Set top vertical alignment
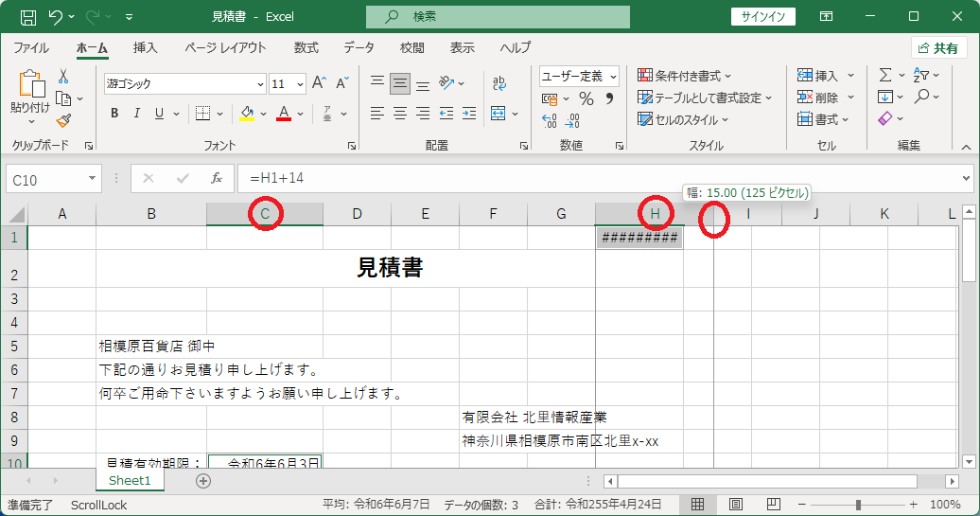 [x=376, y=82]
